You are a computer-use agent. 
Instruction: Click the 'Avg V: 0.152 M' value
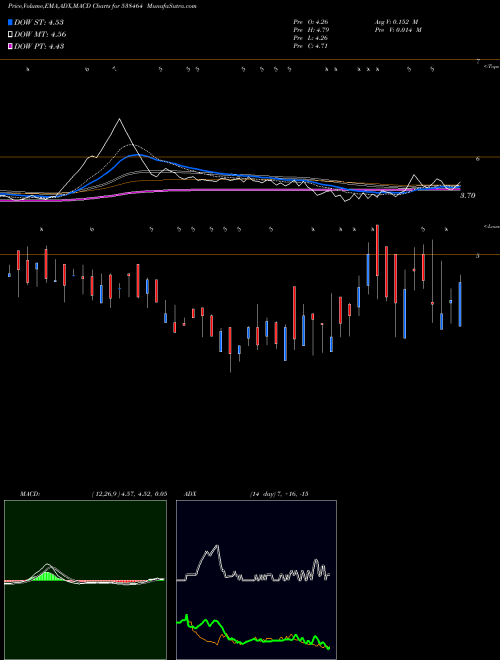point(396,22)
